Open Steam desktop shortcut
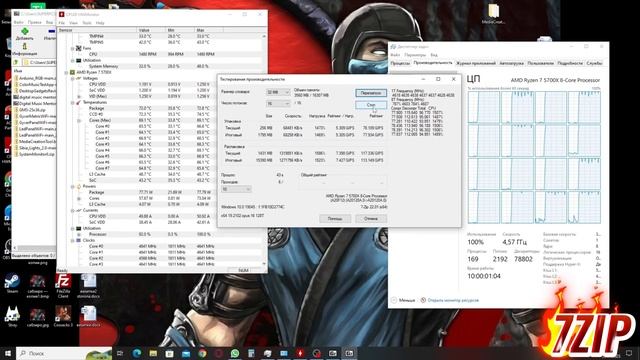 pos(12,282)
